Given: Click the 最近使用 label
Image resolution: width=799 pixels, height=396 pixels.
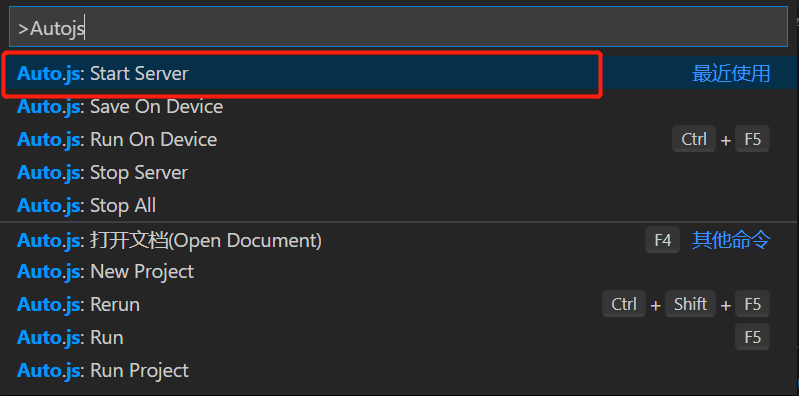Looking at the screenshot, I should coord(731,74).
